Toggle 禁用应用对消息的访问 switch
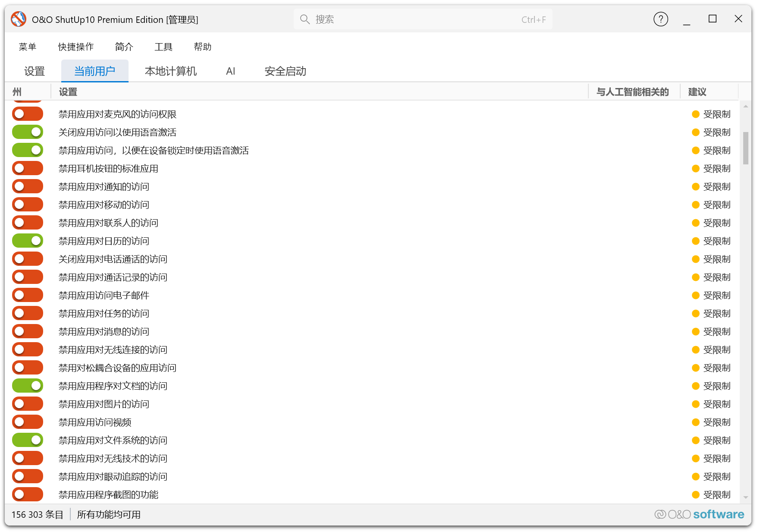This screenshot has height=532, width=757. (28, 332)
